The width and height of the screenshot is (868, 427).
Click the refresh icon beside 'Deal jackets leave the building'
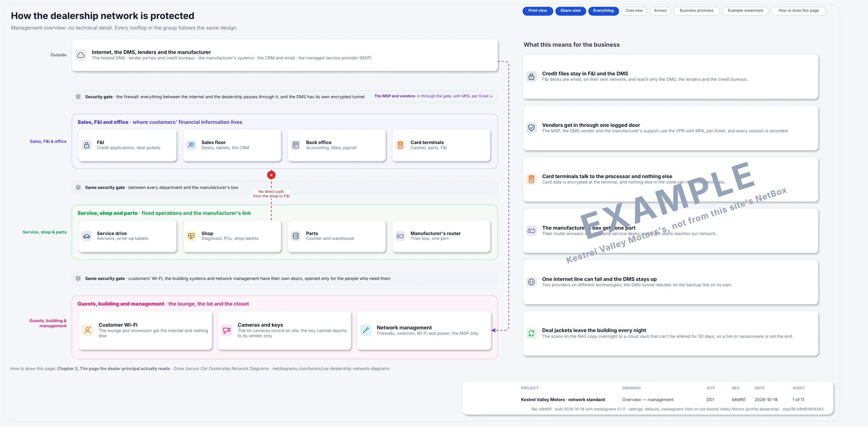click(531, 333)
